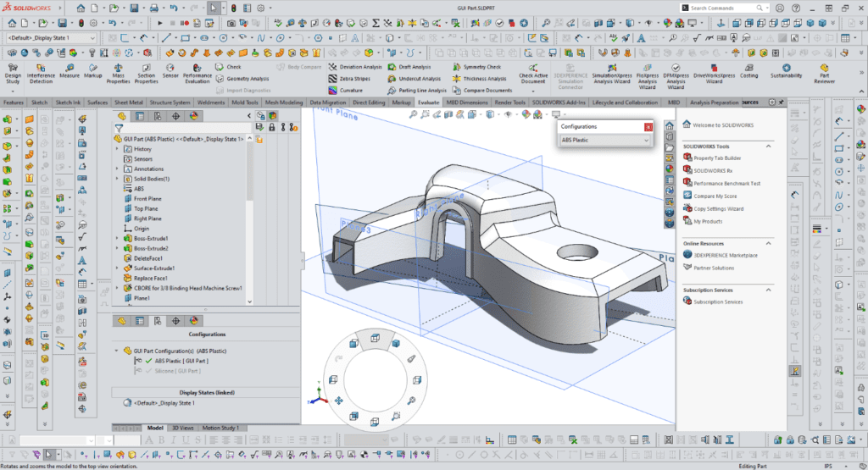
Task: Start DriveWorksXpress Wizard
Action: pos(714,73)
